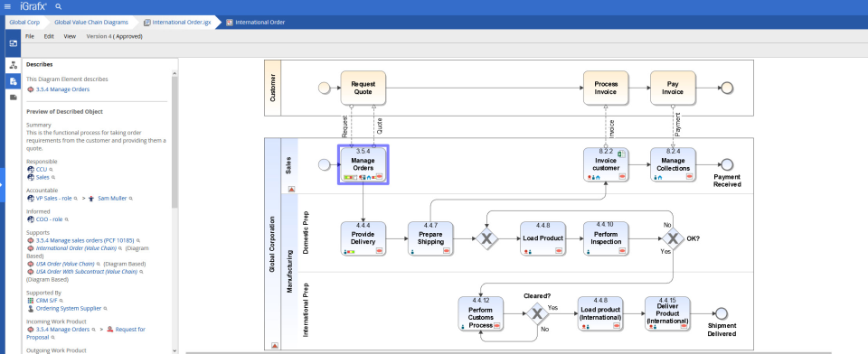Viewport: 868px width, 354px height.
Task: Open the View menu
Action: [x=70, y=36]
